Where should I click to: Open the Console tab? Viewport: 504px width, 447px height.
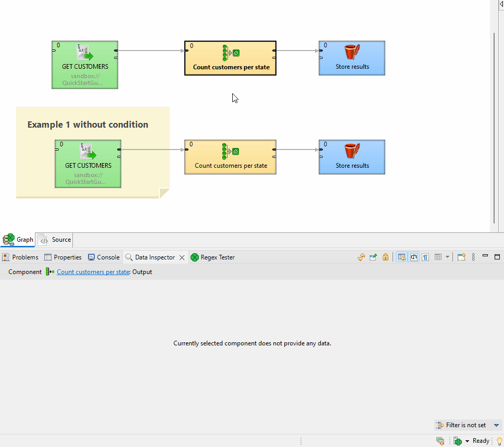[x=104, y=257]
